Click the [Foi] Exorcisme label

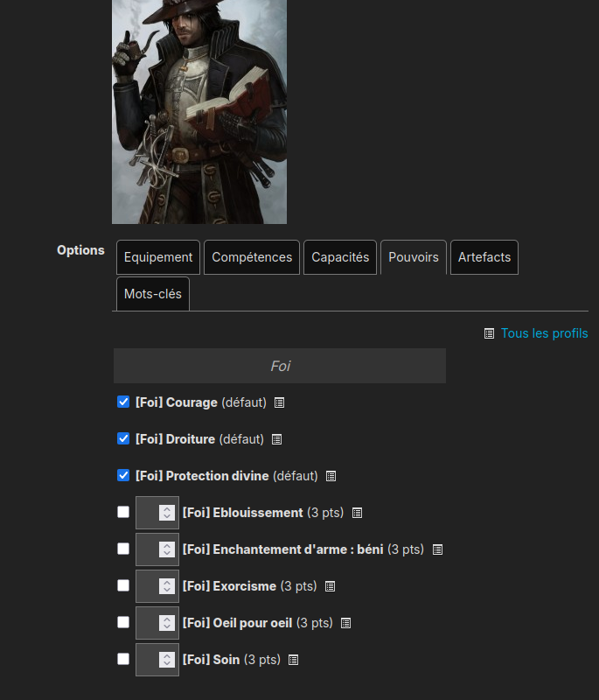tap(229, 586)
